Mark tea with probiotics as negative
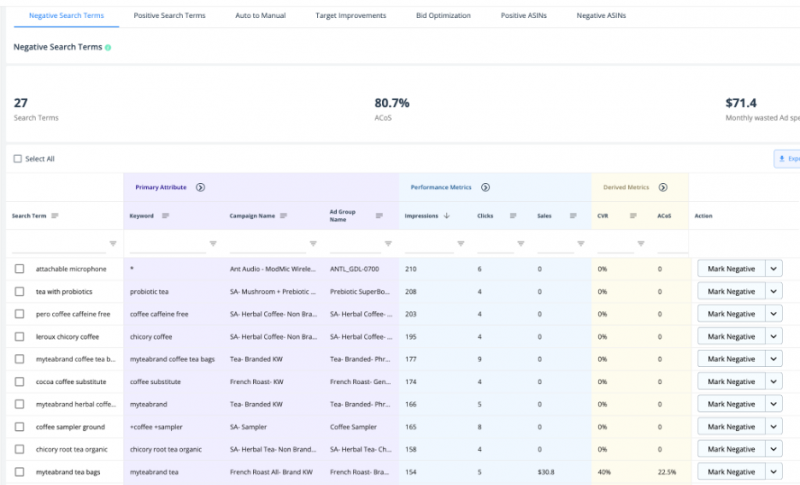 point(730,291)
